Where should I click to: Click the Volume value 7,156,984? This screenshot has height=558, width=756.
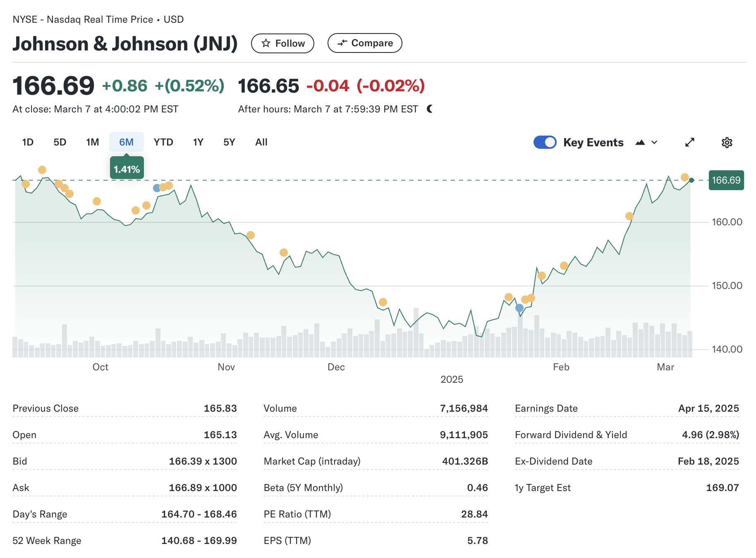click(x=464, y=408)
